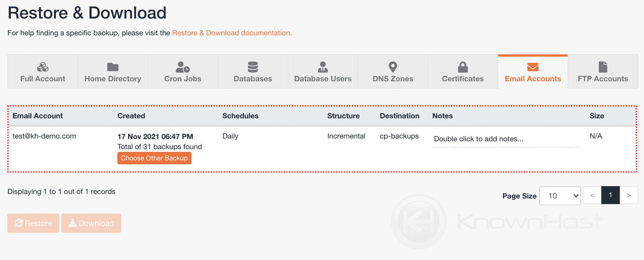644x260 pixels.
Task: Open the Restore & Download documentation link
Action: pos(232,33)
